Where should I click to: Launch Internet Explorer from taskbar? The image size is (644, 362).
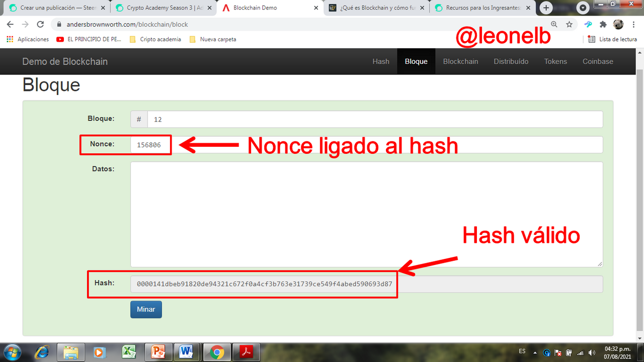click(x=42, y=351)
